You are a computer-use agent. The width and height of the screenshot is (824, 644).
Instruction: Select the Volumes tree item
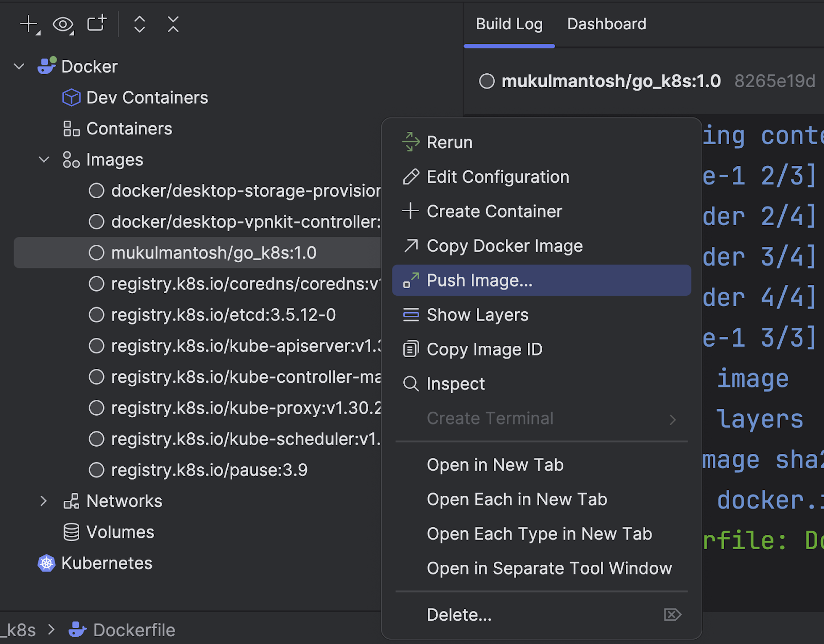click(121, 532)
